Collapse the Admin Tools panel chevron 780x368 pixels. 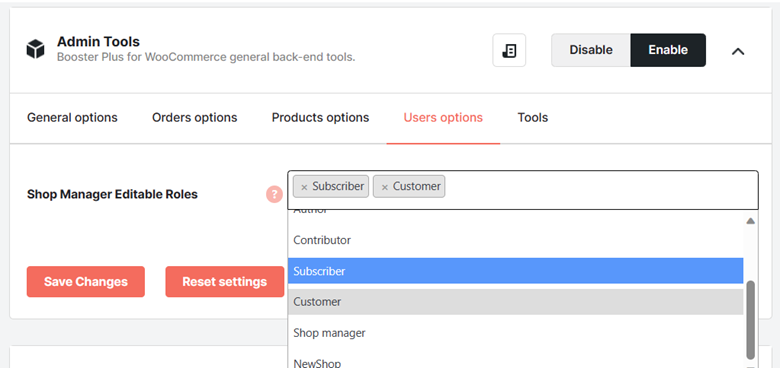[x=738, y=51]
